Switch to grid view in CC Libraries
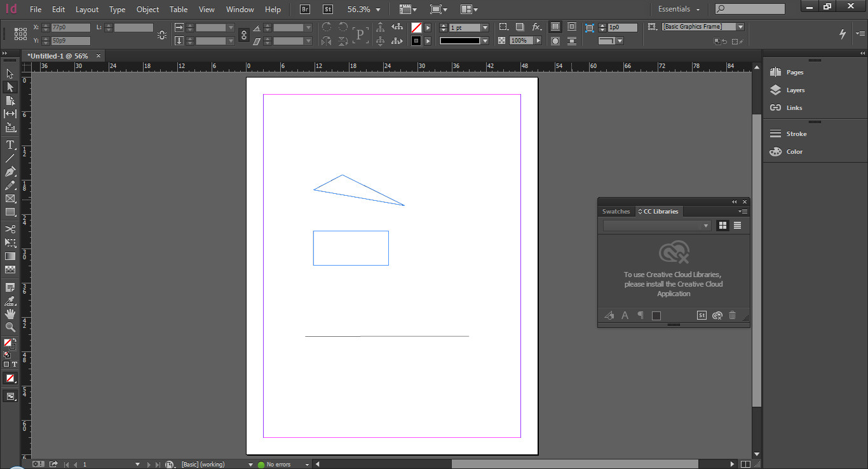 tap(722, 226)
